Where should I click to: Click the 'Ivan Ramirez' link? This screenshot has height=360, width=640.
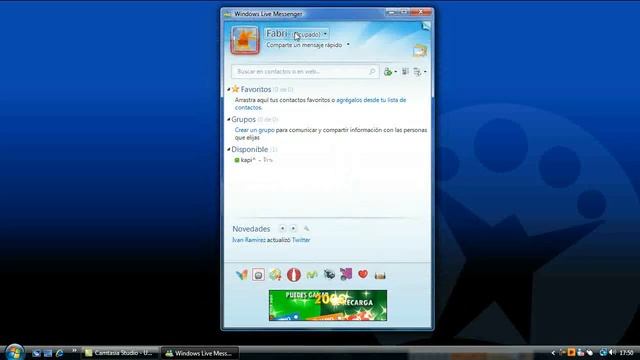249,240
